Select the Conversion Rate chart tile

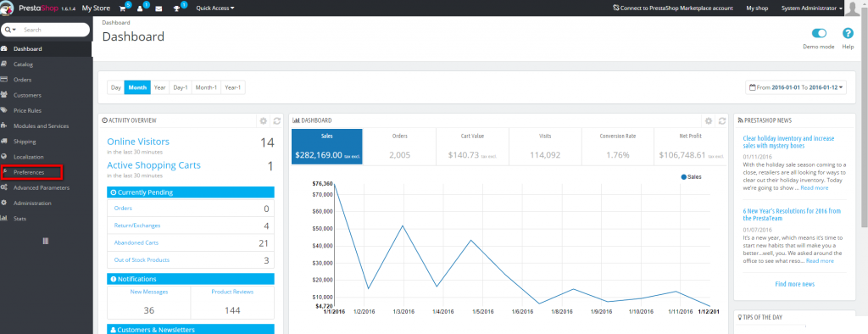[x=618, y=147]
